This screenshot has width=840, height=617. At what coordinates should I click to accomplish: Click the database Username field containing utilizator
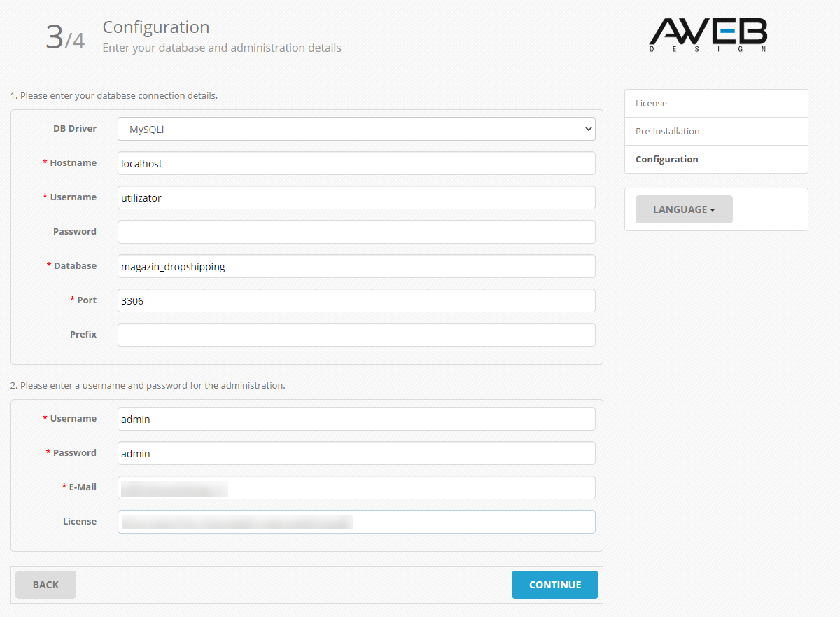tap(356, 197)
